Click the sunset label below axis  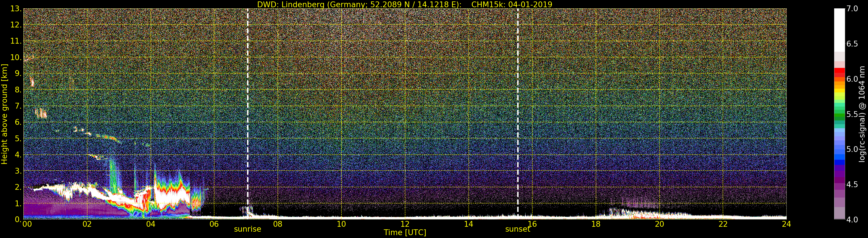(517, 229)
